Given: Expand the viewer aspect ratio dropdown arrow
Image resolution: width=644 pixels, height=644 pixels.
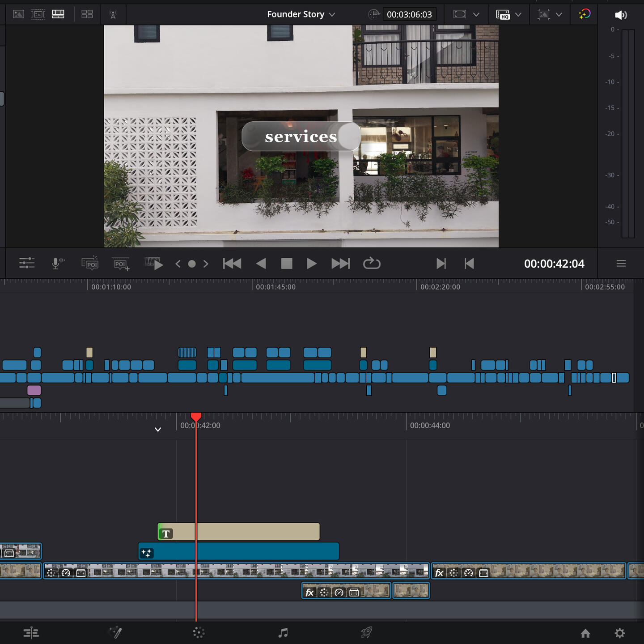Looking at the screenshot, I should click(x=476, y=14).
